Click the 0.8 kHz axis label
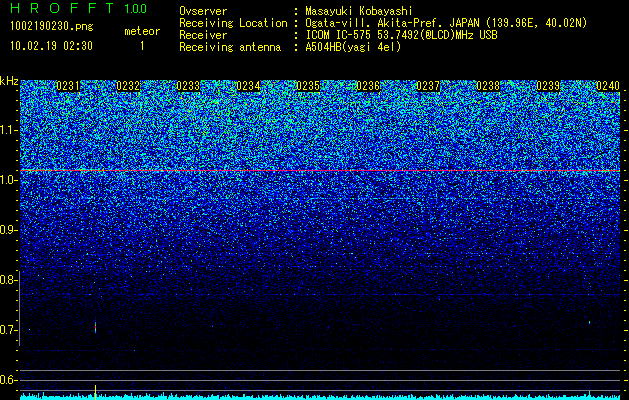 pyautogui.click(x=8, y=280)
